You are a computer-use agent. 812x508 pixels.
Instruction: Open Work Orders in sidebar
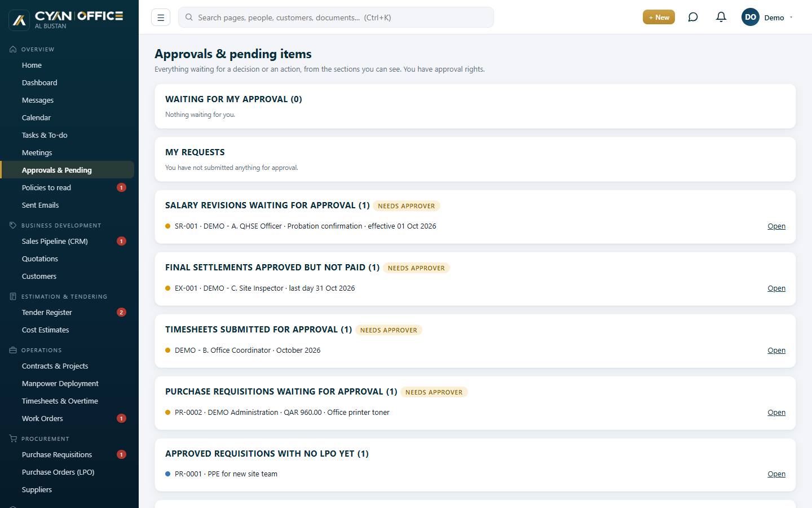67,418
